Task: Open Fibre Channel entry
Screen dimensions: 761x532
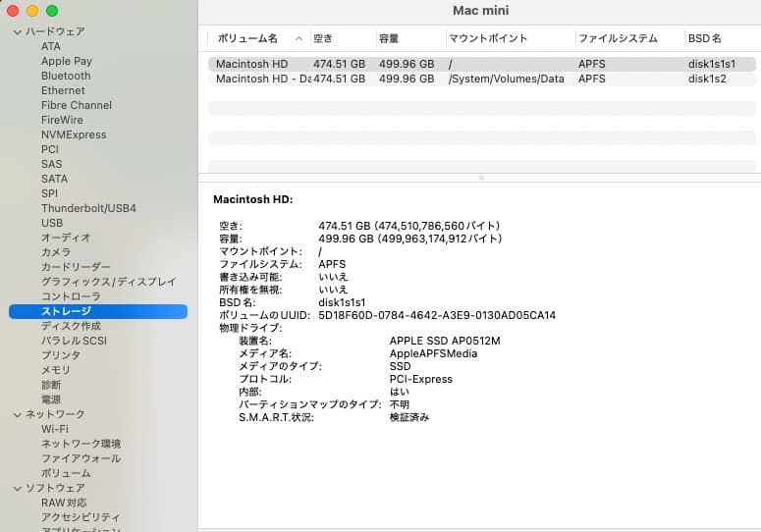Action: coord(77,105)
